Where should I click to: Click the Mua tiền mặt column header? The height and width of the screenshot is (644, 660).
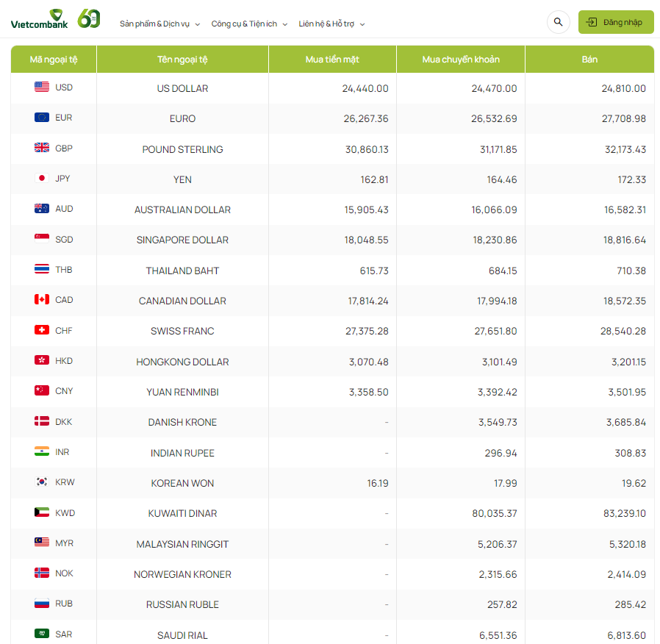(332, 60)
